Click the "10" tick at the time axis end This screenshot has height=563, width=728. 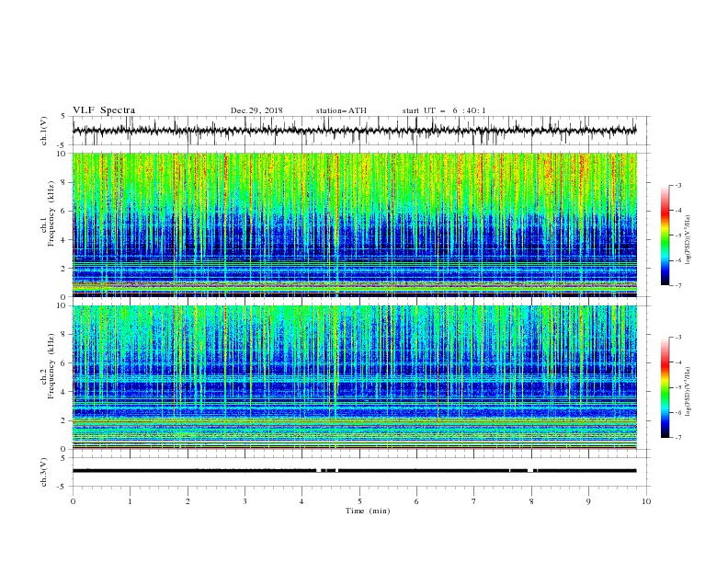(x=646, y=501)
